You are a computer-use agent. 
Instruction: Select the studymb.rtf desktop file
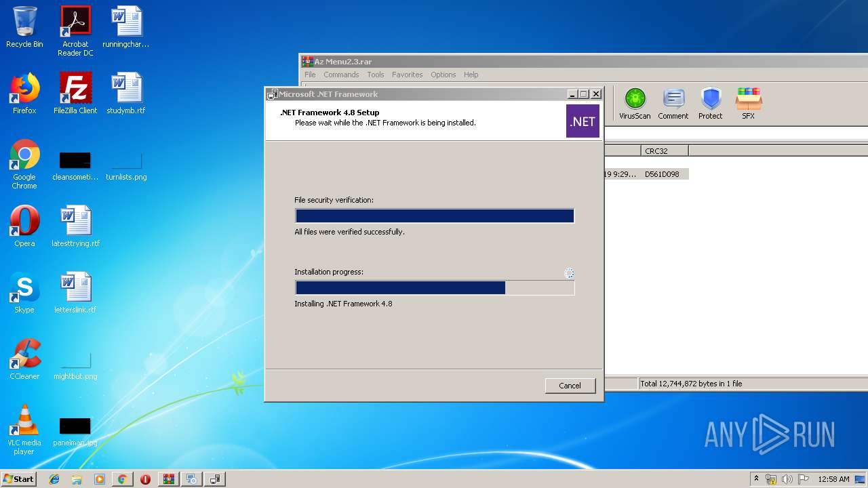click(x=126, y=93)
